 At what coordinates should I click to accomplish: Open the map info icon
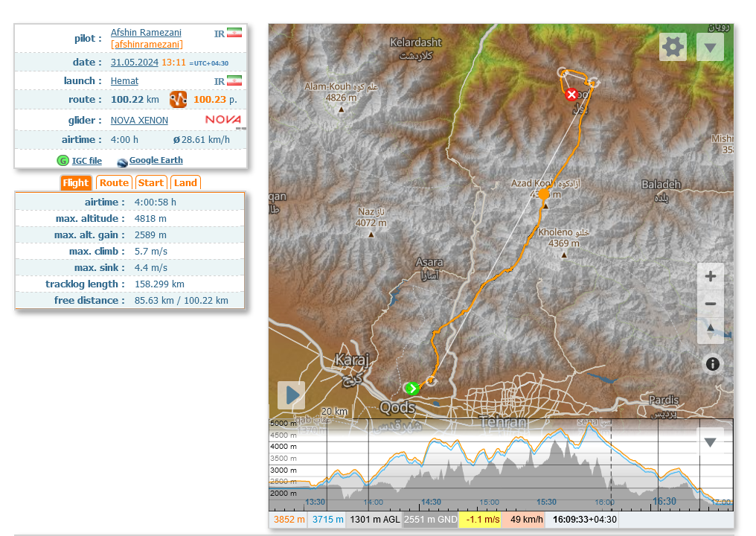click(x=713, y=364)
